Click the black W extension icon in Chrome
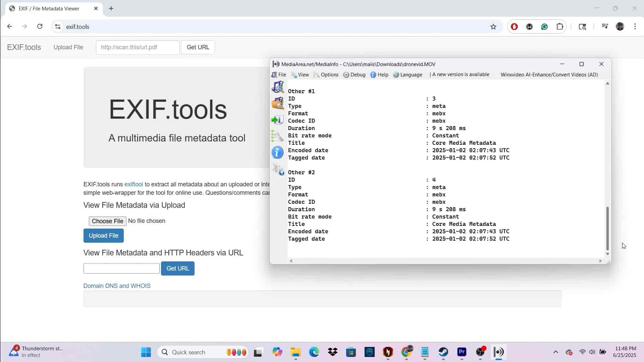This screenshot has width=644, height=362. (x=529, y=26)
